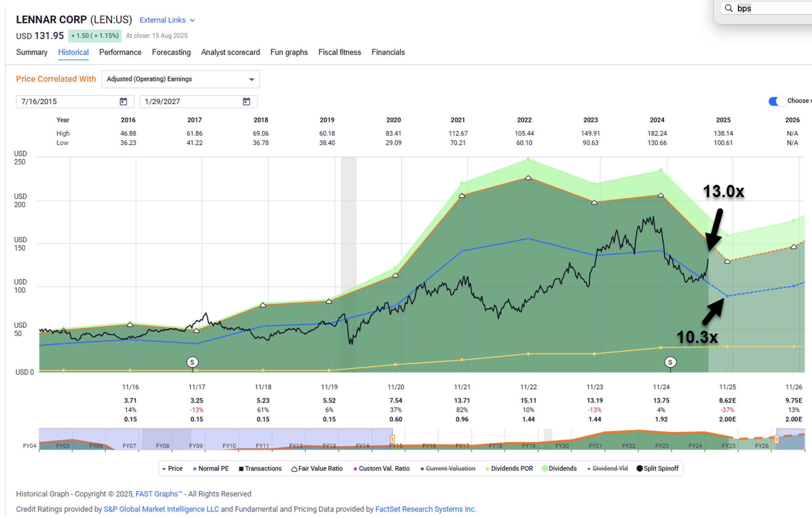Select the Historical tab
Image resolution: width=812 pixels, height=518 pixels.
(73, 52)
